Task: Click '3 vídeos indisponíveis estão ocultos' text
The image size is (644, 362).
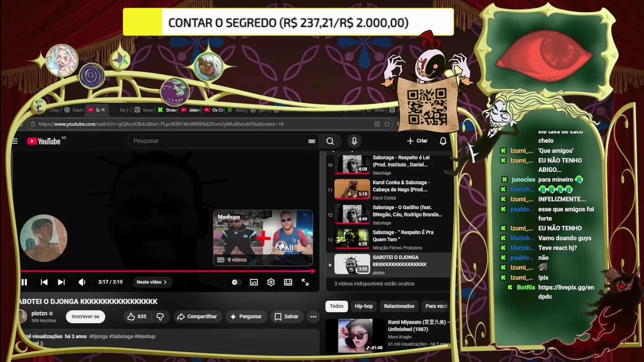Action: pyautogui.click(x=374, y=284)
